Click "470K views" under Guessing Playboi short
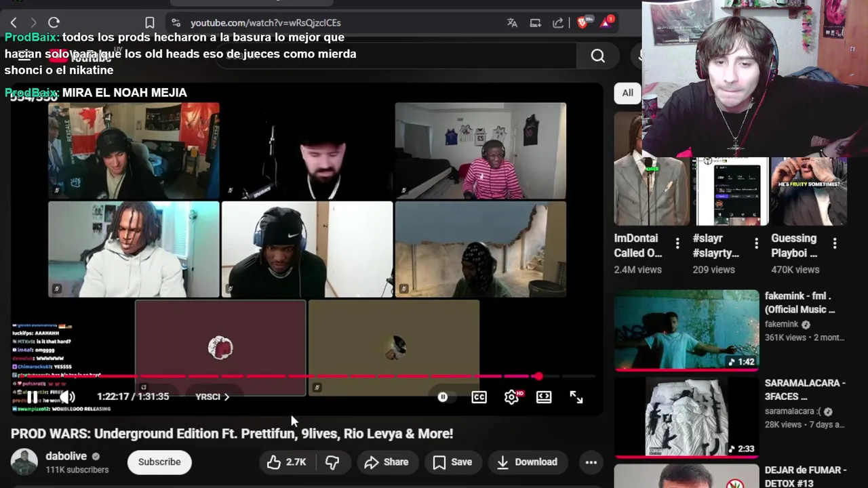This screenshot has height=488, width=868. coord(795,269)
